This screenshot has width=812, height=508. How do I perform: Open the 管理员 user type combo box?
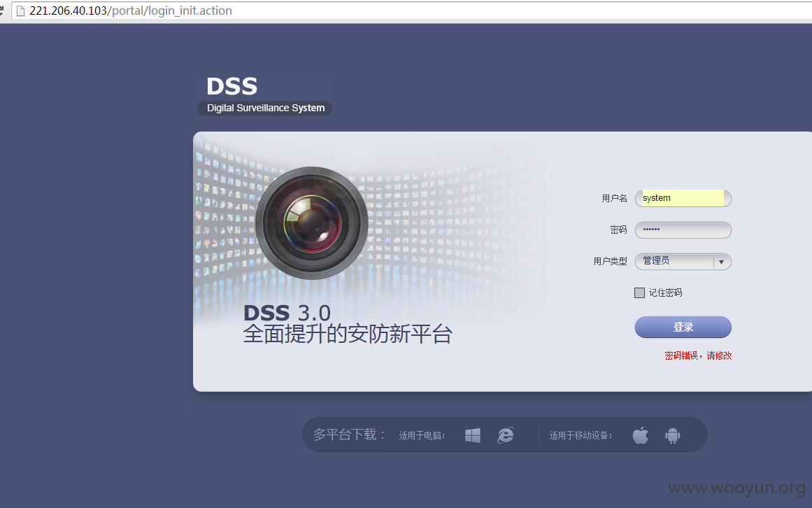click(x=683, y=262)
